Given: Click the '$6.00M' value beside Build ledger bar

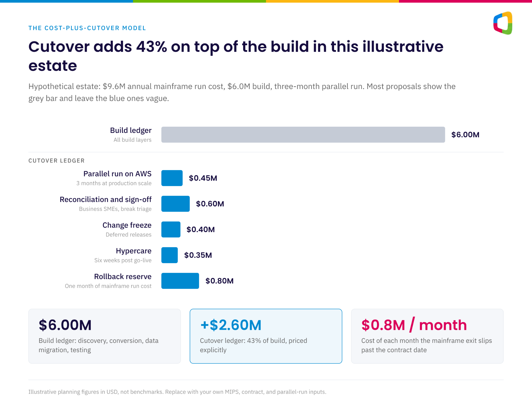Looking at the screenshot, I should (x=465, y=135).
